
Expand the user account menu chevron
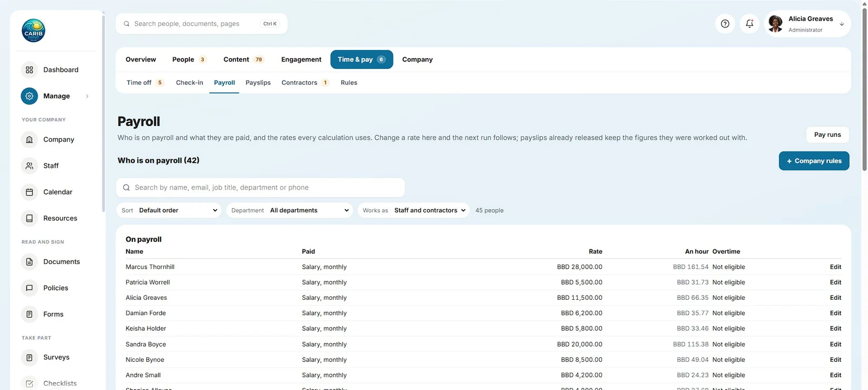[x=841, y=24]
